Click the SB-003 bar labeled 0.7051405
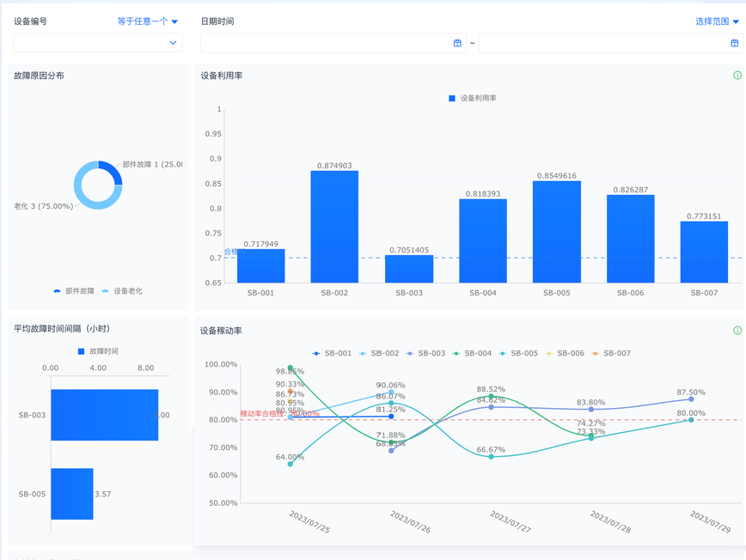The height and width of the screenshot is (560, 746). pos(409,269)
